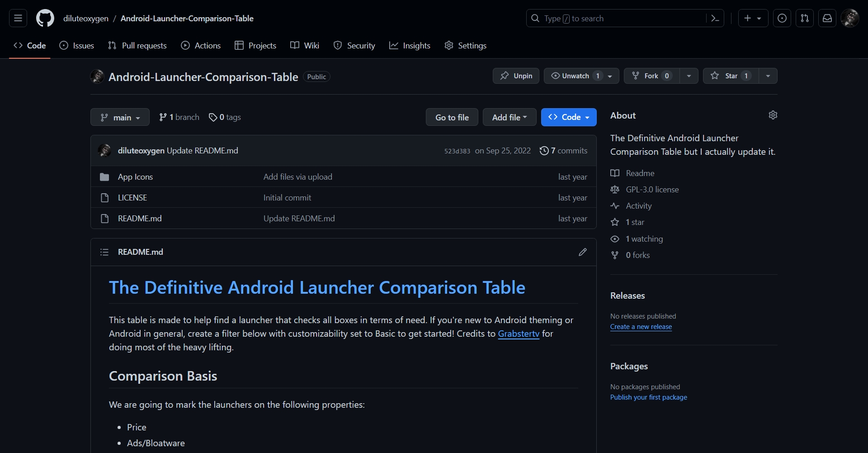Open the Insights tab

tap(410, 45)
